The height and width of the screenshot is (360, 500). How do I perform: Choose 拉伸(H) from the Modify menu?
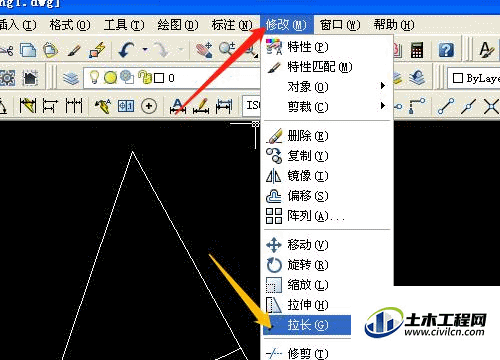[307, 305]
